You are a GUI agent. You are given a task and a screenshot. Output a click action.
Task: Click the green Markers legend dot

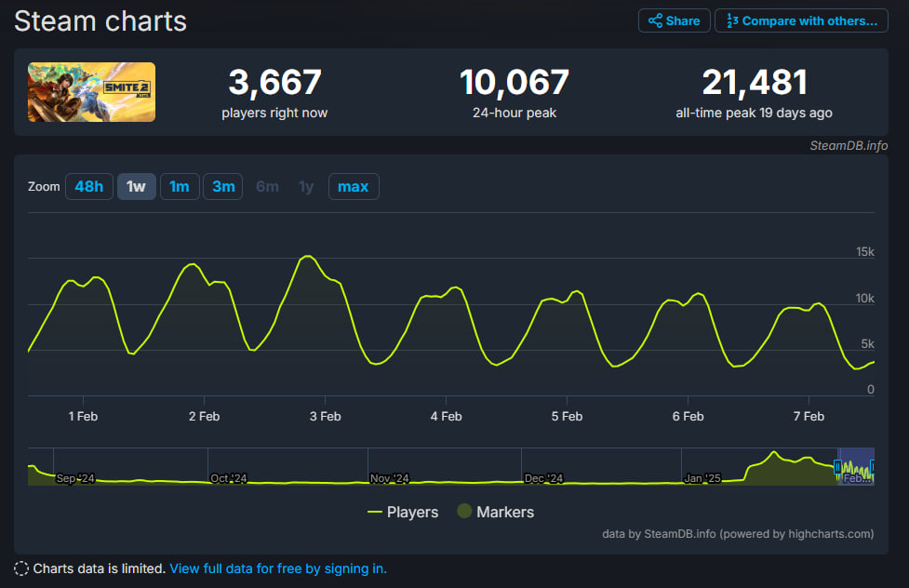pos(464,511)
